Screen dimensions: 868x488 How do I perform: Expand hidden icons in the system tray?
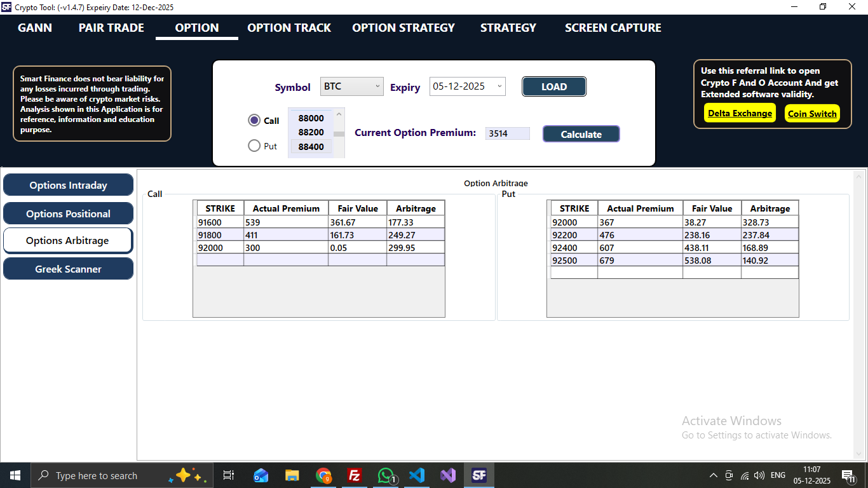coord(713,475)
